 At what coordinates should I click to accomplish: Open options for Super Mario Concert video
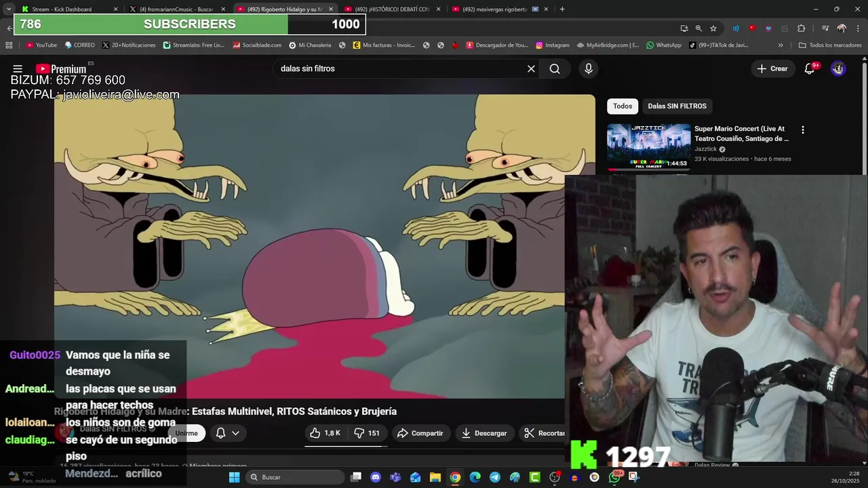(803, 129)
